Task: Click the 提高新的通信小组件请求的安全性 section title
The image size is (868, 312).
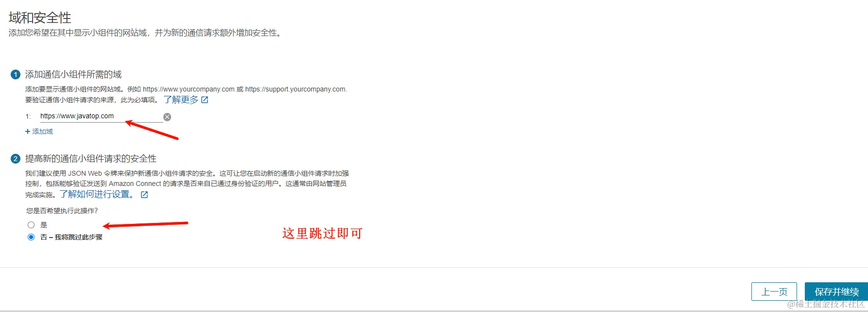Action: tap(91, 159)
